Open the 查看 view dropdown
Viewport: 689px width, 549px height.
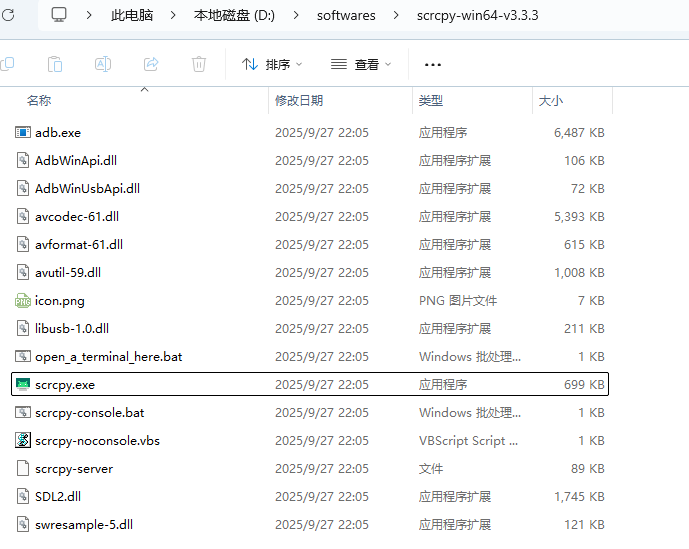(x=361, y=65)
